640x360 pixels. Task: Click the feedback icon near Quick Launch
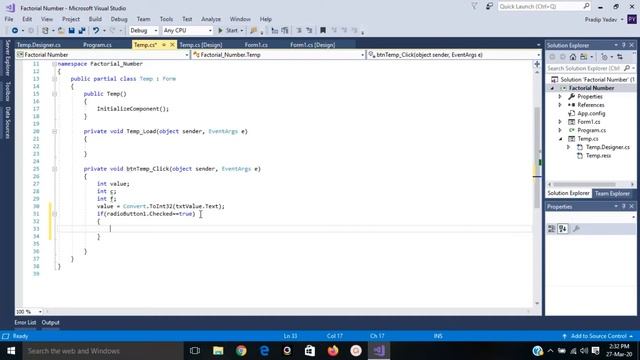pyautogui.click(x=489, y=6)
